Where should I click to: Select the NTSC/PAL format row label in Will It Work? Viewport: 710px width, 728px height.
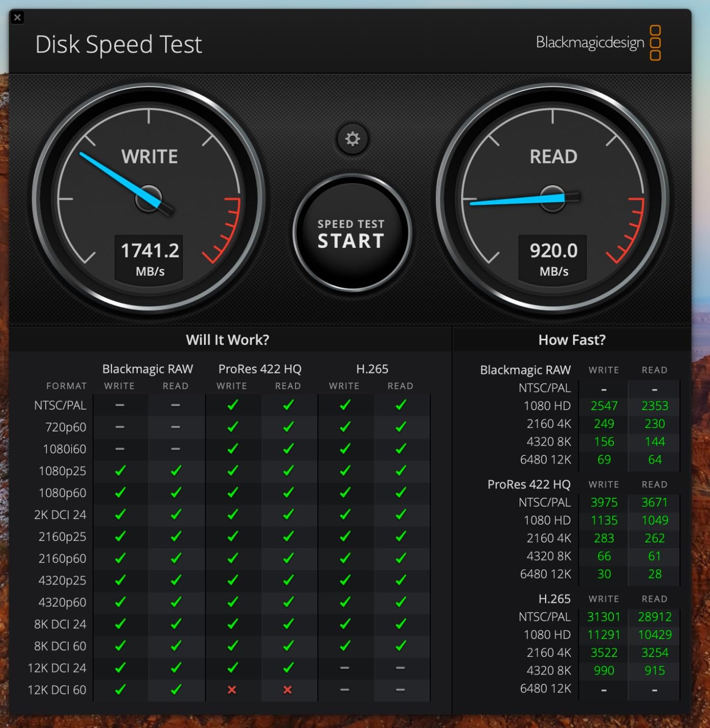pyautogui.click(x=60, y=405)
